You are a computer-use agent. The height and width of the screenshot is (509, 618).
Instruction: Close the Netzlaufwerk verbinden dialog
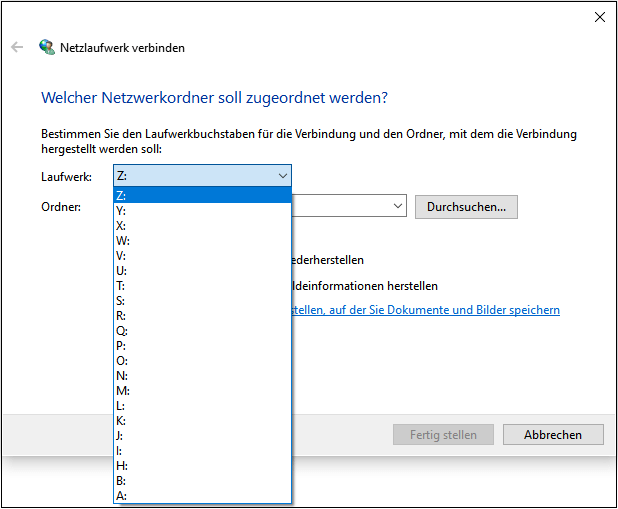coord(599,17)
